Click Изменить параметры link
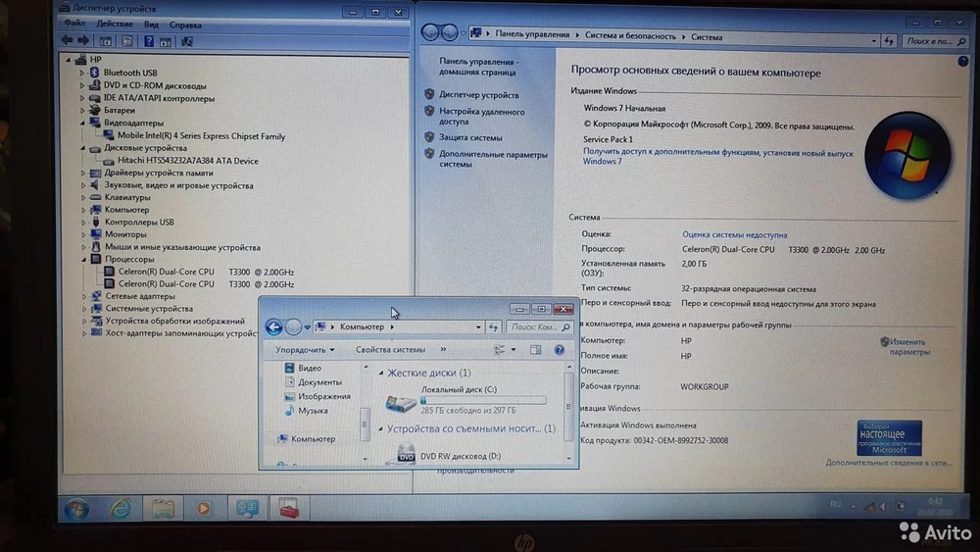The width and height of the screenshot is (980, 552). [x=909, y=346]
